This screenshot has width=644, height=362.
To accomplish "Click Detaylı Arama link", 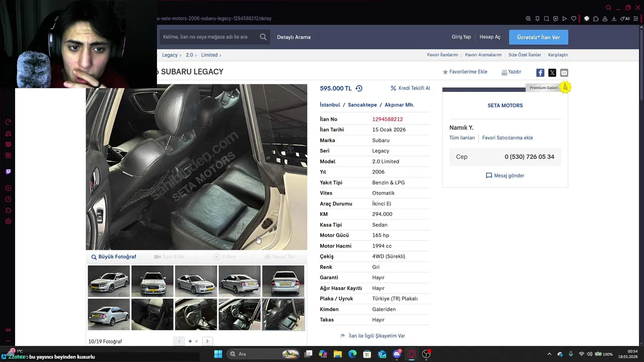I will [294, 37].
